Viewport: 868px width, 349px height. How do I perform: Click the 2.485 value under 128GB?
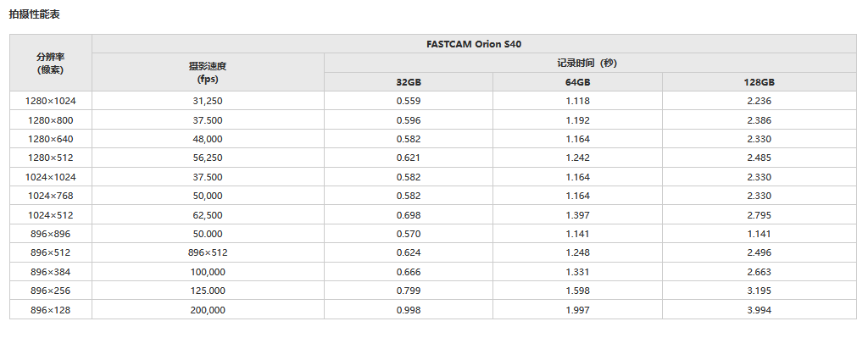point(759,158)
